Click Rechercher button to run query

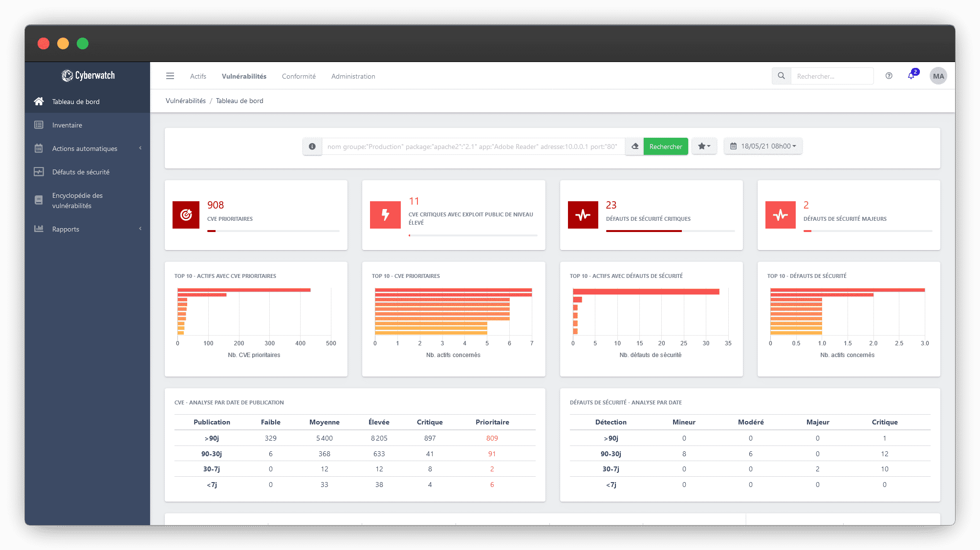666,146
